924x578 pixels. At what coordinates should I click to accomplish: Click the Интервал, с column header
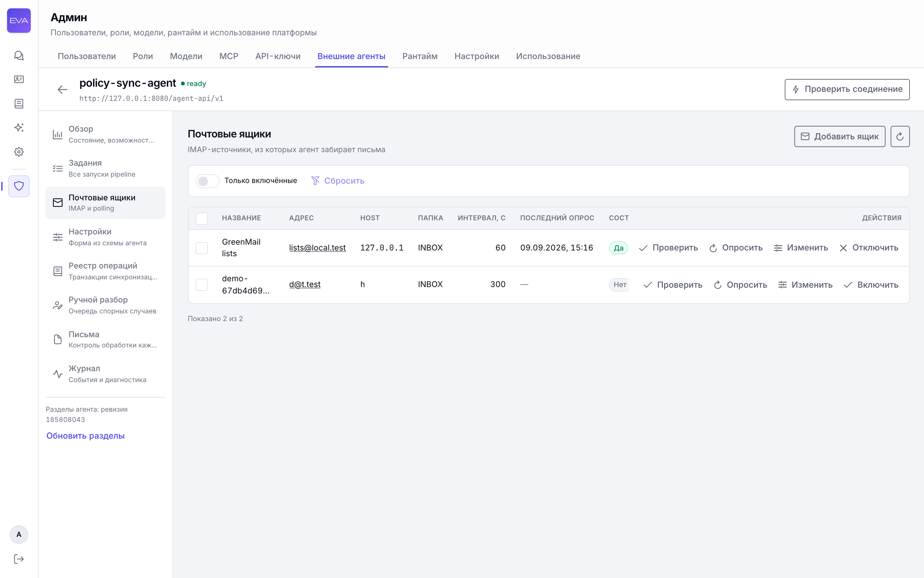point(482,218)
